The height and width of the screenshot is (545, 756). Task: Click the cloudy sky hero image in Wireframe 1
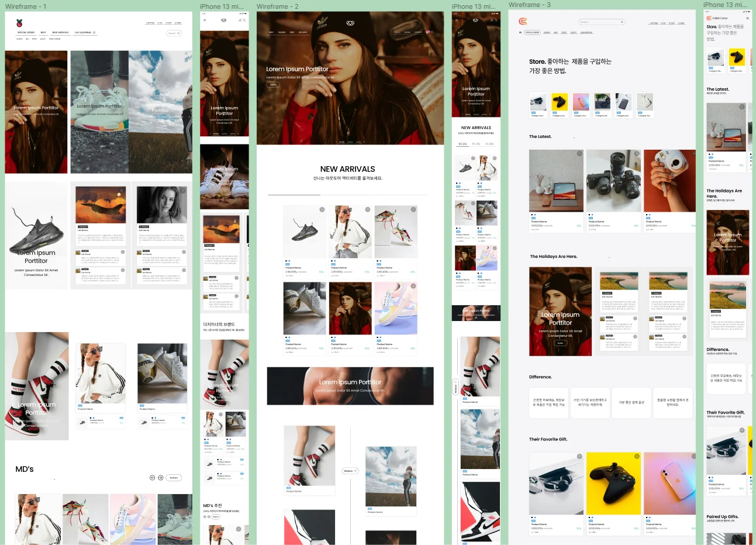point(160,112)
